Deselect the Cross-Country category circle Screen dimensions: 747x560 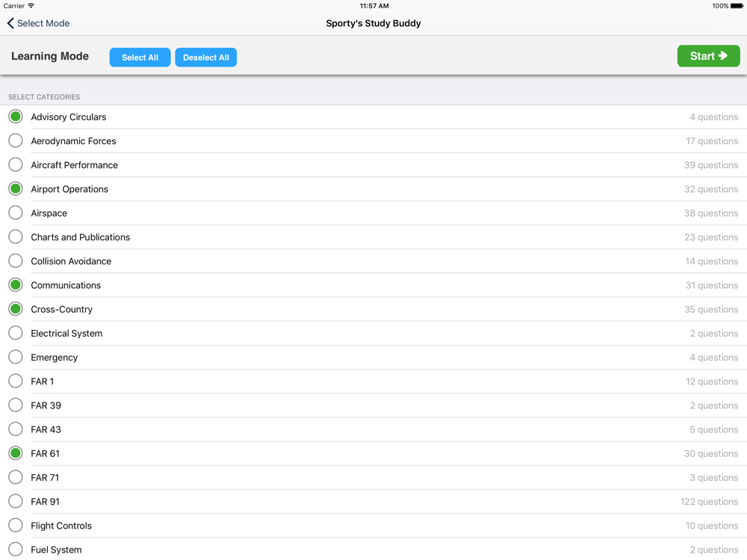point(16,309)
